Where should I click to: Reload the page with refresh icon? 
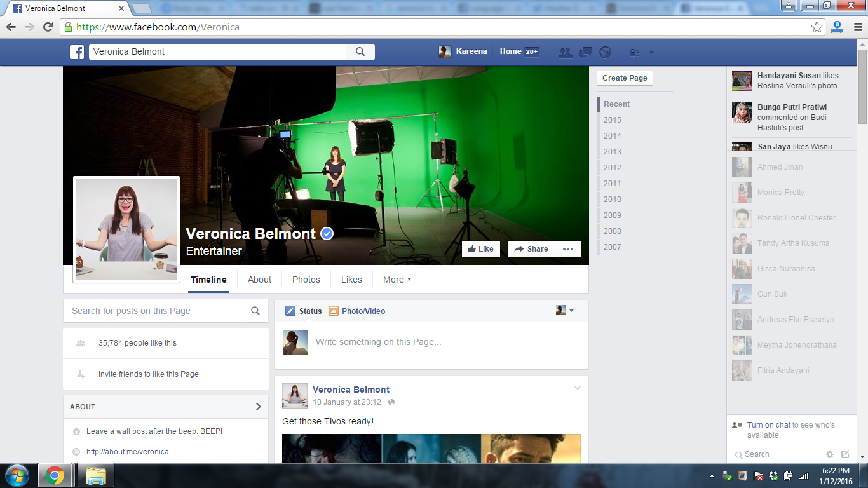point(48,27)
